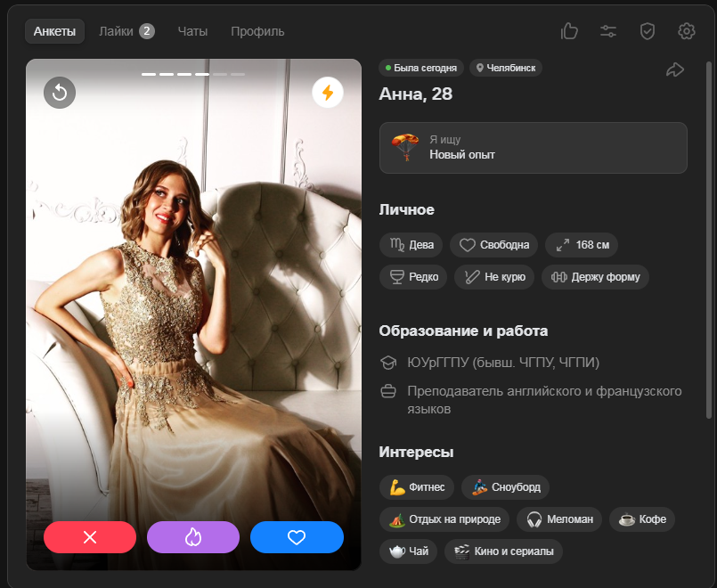Click the name Анна, 28
Image resolution: width=717 pixels, height=588 pixels.
(x=416, y=94)
